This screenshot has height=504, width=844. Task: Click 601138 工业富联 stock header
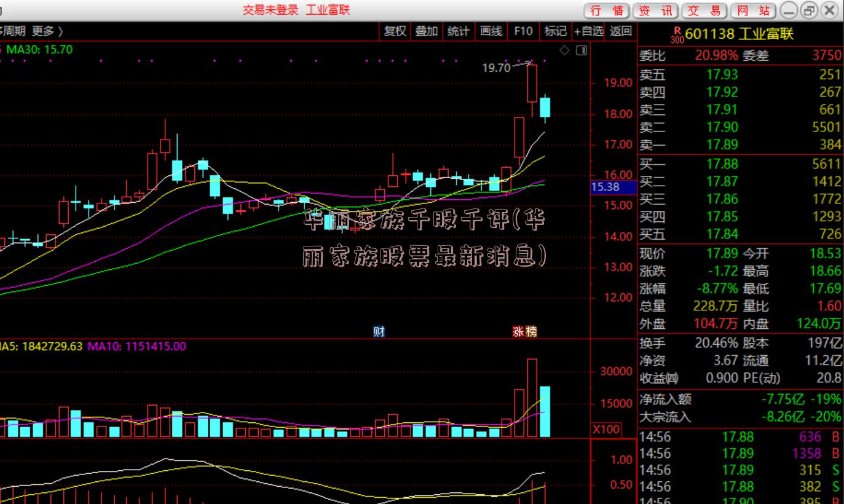739,34
